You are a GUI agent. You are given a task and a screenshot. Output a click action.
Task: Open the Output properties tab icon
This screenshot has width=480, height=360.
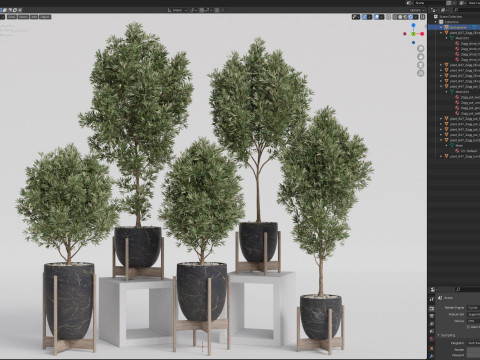coord(432,316)
